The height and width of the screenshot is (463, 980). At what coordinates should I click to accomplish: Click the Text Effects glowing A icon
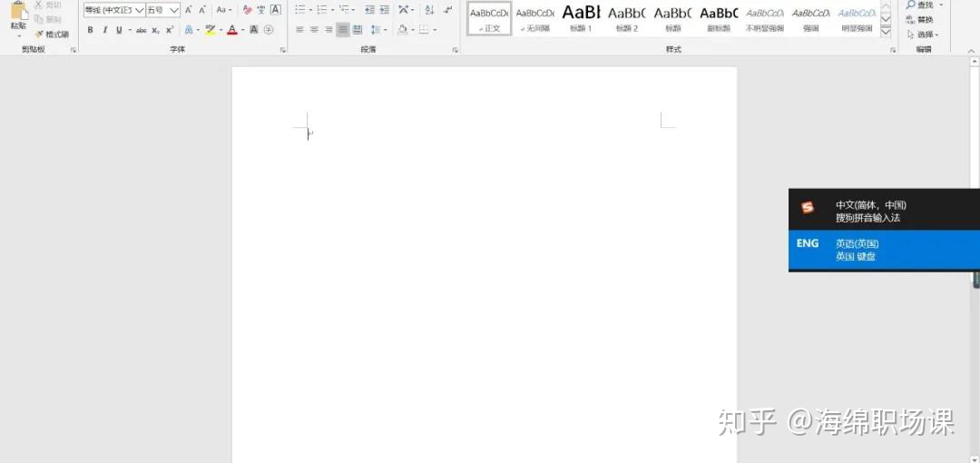point(188,30)
